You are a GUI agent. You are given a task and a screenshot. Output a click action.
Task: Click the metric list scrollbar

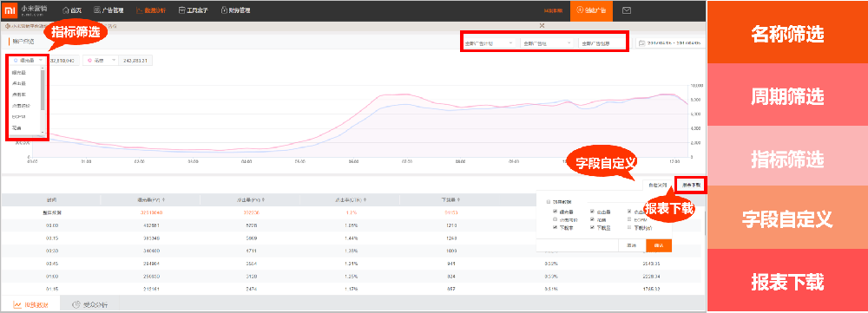click(x=43, y=91)
